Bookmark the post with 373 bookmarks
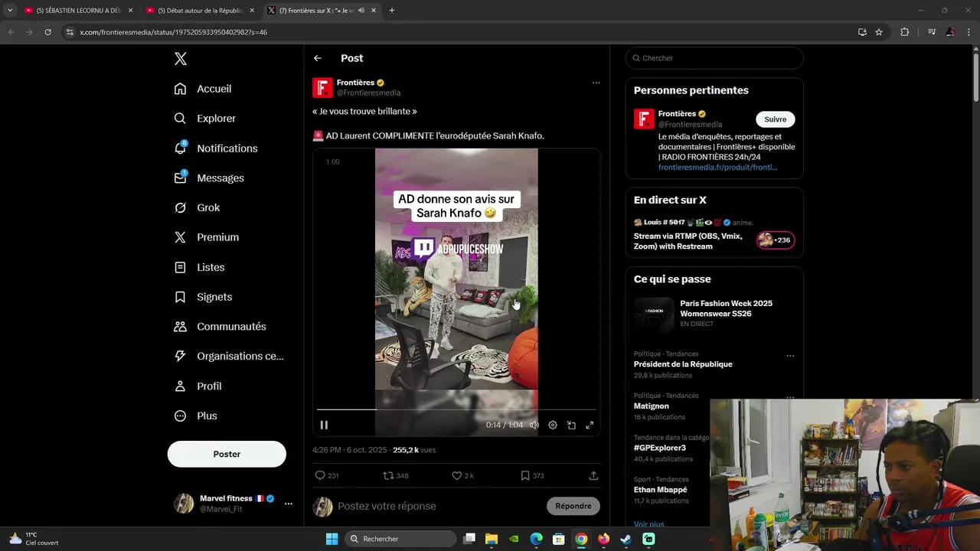The width and height of the screenshot is (980, 551). (532, 475)
